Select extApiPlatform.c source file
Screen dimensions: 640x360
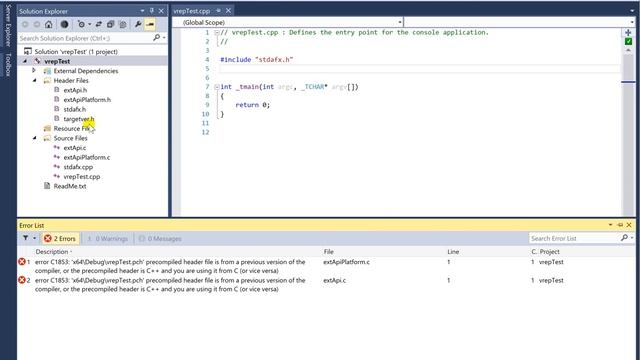click(x=87, y=157)
